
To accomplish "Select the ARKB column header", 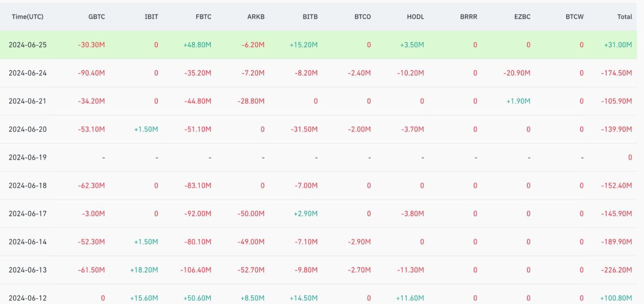I will pos(256,17).
